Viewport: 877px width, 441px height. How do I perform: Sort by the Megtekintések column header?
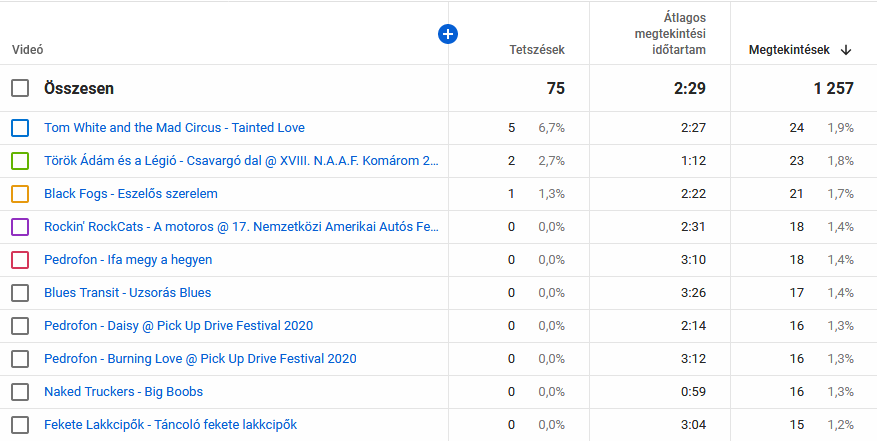(x=789, y=50)
